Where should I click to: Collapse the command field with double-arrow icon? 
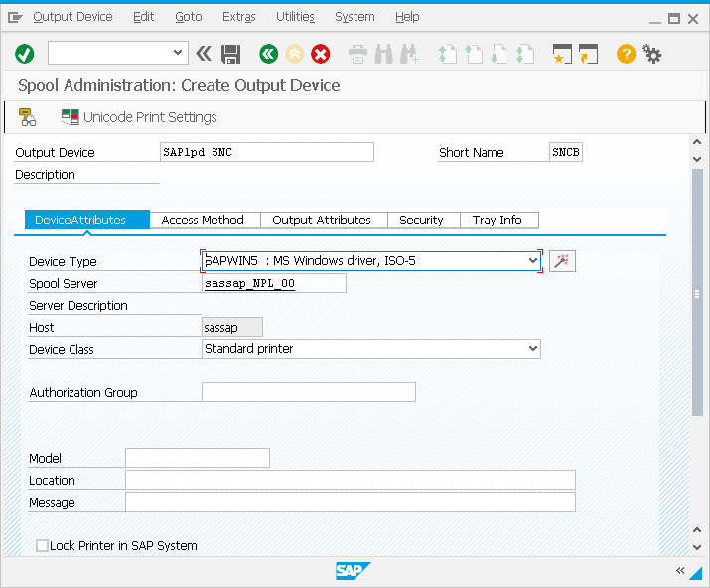point(204,54)
